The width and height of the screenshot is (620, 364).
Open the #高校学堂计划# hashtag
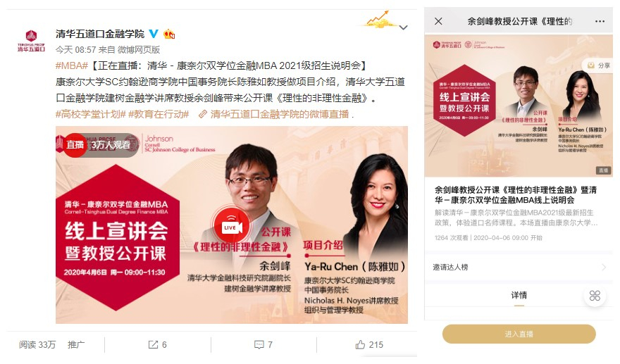(91, 114)
